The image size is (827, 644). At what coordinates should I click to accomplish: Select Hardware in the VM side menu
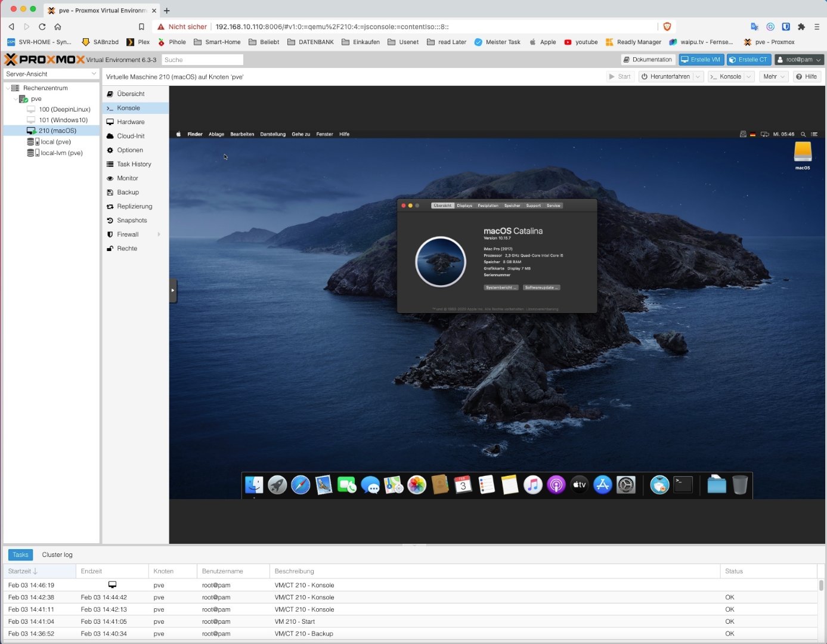[131, 122]
